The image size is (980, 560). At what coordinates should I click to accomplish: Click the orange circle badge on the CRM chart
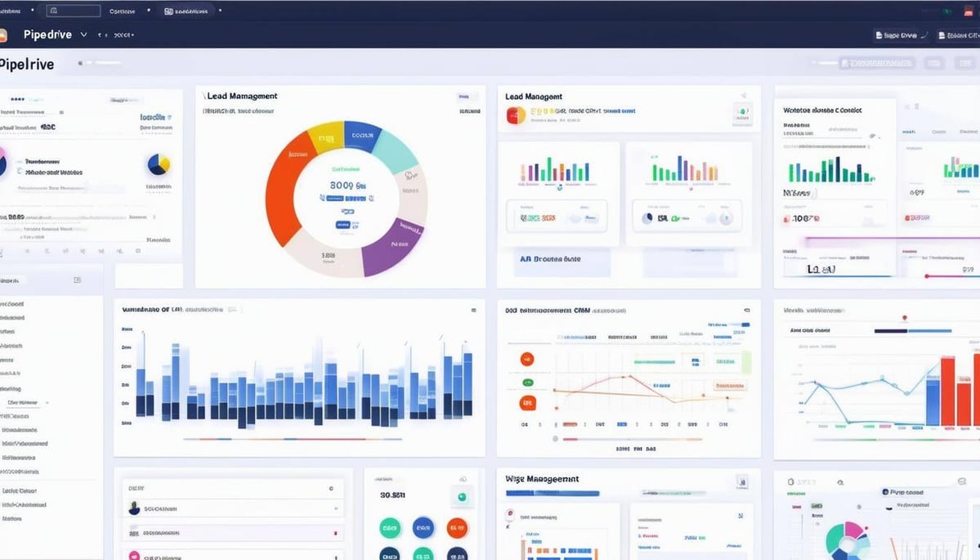click(x=527, y=360)
